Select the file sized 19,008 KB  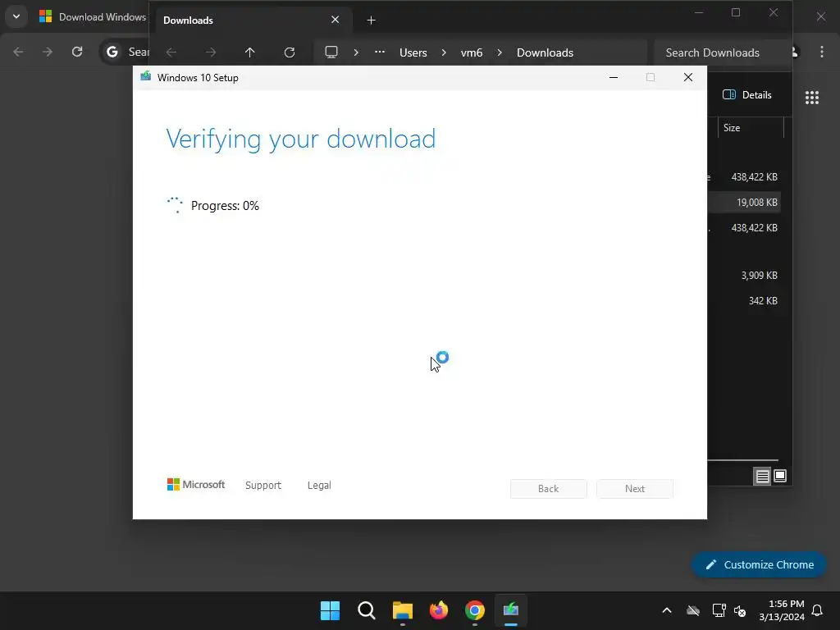pyautogui.click(x=745, y=203)
